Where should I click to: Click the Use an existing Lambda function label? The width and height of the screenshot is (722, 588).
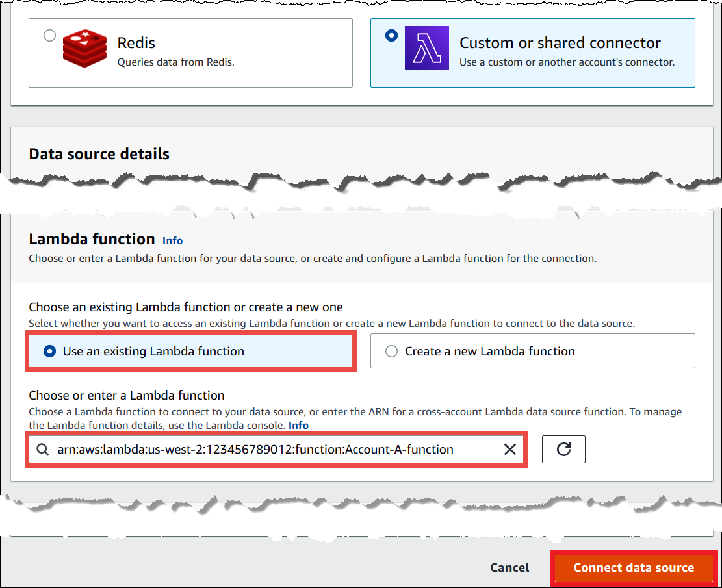153,352
